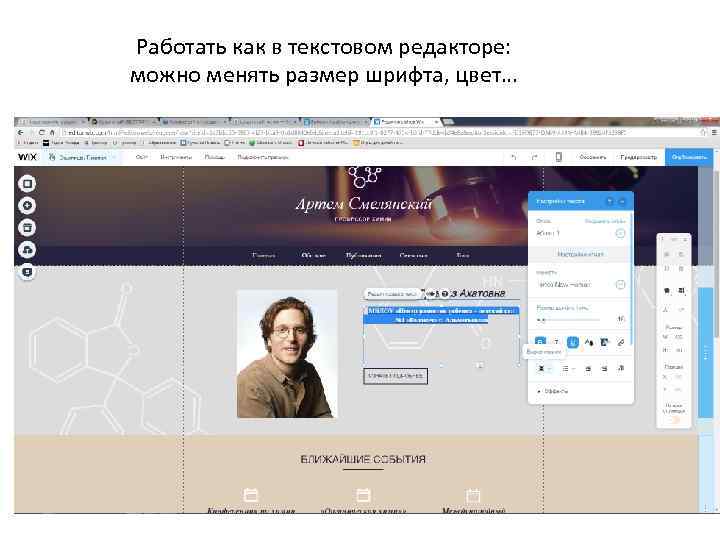Click the third calendar event icon
Image resolution: width=720 pixels, height=540 pixels.
tap(473, 495)
